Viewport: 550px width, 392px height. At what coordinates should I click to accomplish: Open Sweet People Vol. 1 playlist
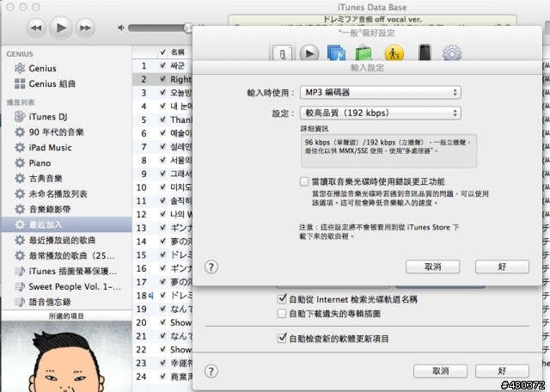pyautogui.click(x=67, y=286)
